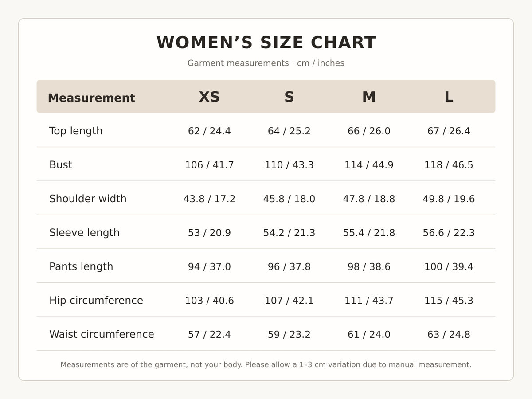Click the XS column header
Viewport: 532px width, 399px height.
[209, 97]
